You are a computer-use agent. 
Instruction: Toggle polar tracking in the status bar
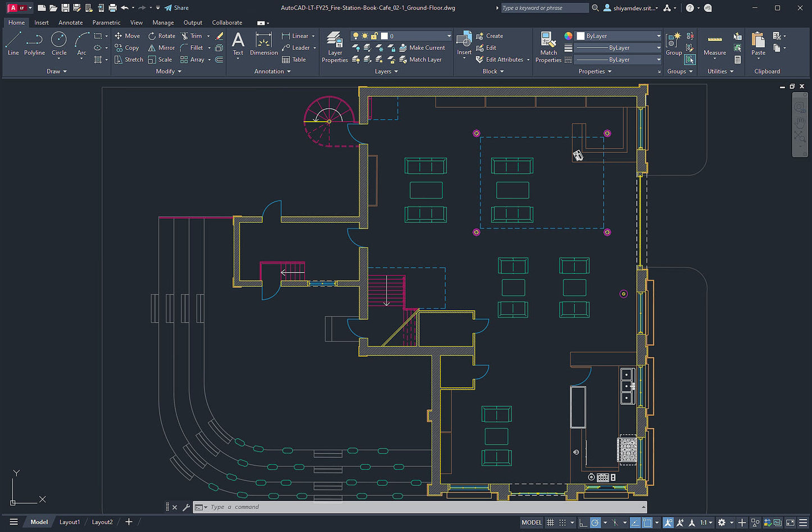tap(595, 522)
